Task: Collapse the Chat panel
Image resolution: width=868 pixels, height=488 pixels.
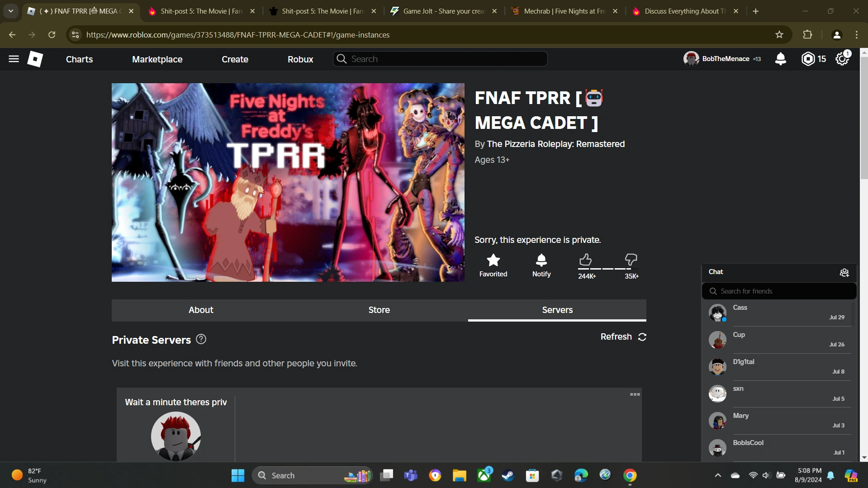Action: coord(716,272)
